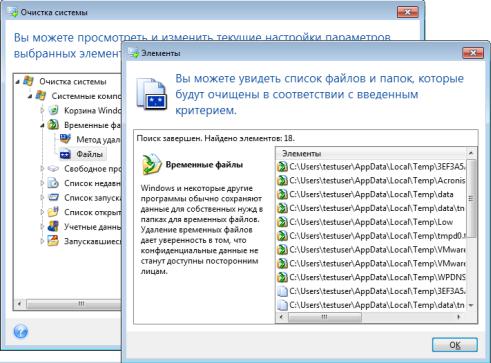Close the Элементы dialog with the red X
Image resolution: width=491 pixels, height=363 pixels.
pos(473,53)
